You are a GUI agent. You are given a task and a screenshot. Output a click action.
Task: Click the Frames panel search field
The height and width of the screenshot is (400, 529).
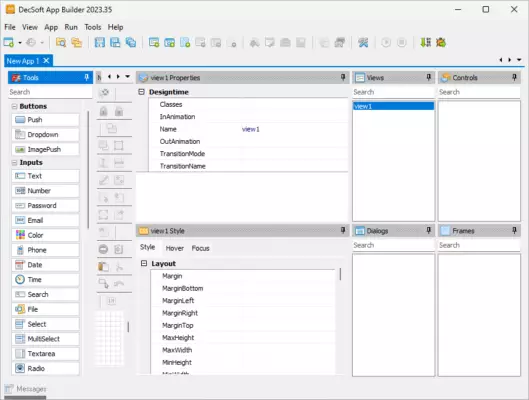click(x=479, y=245)
